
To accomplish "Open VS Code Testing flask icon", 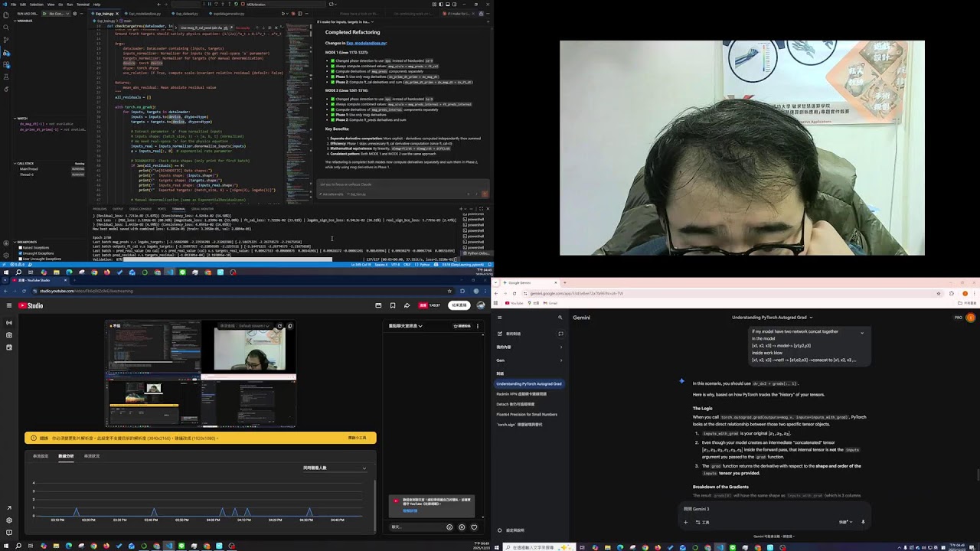I will [6, 77].
